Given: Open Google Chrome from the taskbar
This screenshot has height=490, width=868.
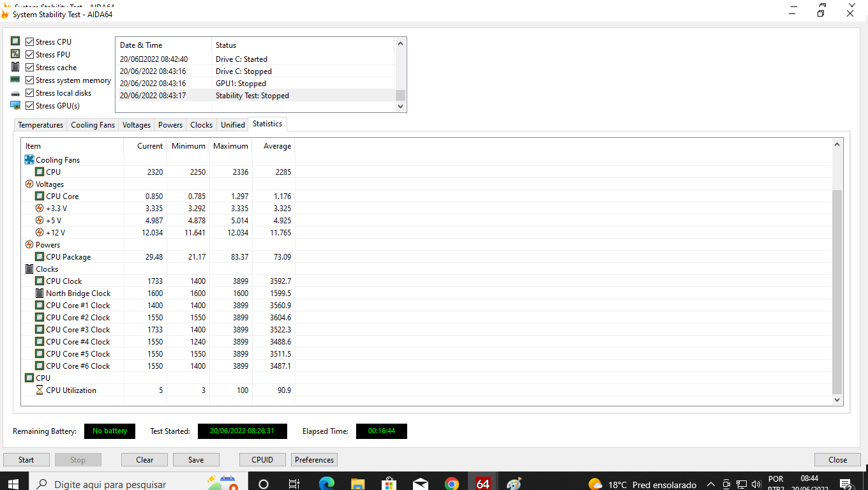Looking at the screenshot, I should point(451,484).
